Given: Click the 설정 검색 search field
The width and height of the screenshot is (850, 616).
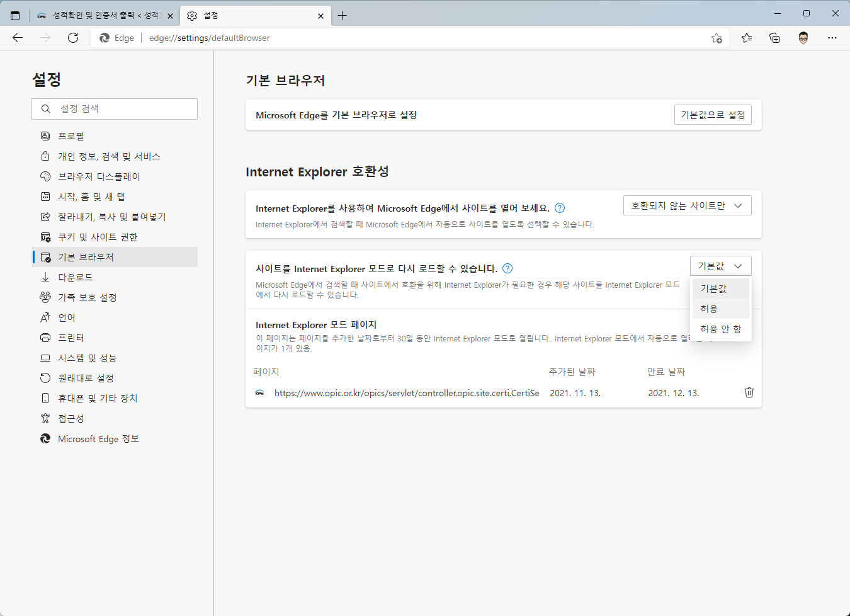Looking at the screenshot, I should click(115, 109).
